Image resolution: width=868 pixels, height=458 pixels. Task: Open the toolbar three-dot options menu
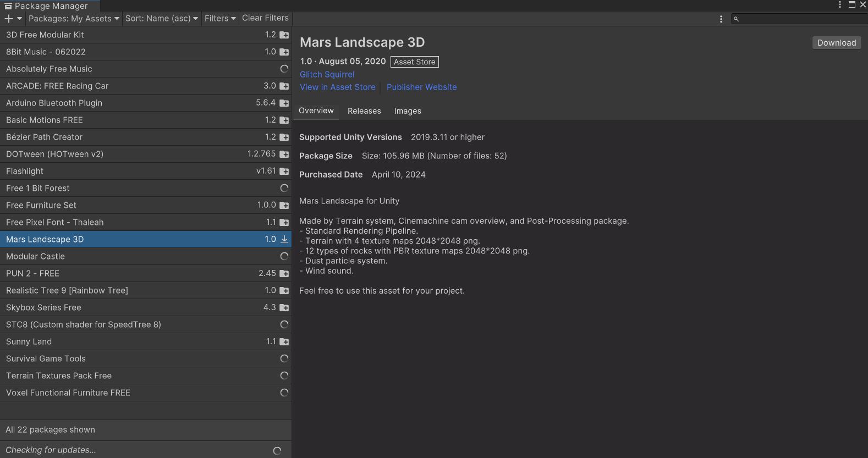pos(721,19)
